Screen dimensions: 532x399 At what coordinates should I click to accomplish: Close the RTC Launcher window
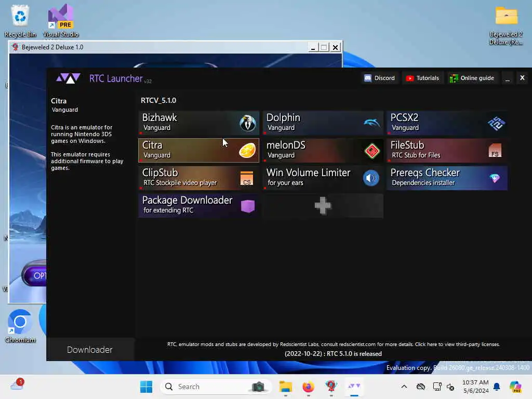523,78
